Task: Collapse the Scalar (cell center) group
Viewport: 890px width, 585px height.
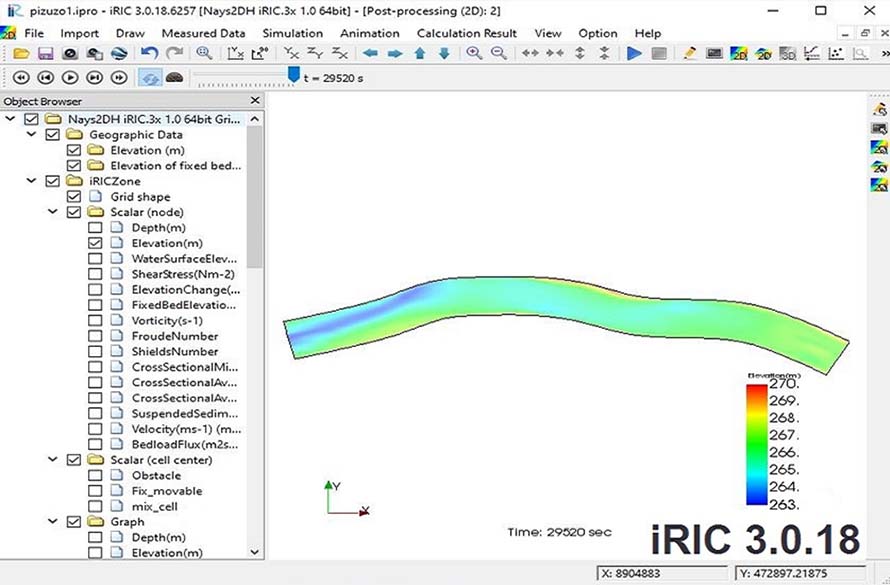Action: (x=53, y=460)
